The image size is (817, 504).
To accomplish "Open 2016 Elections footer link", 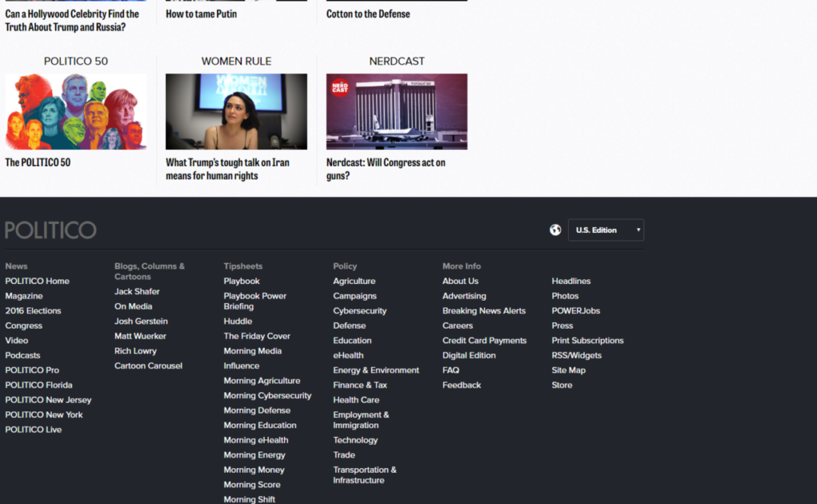I will [x=33, y=311].
